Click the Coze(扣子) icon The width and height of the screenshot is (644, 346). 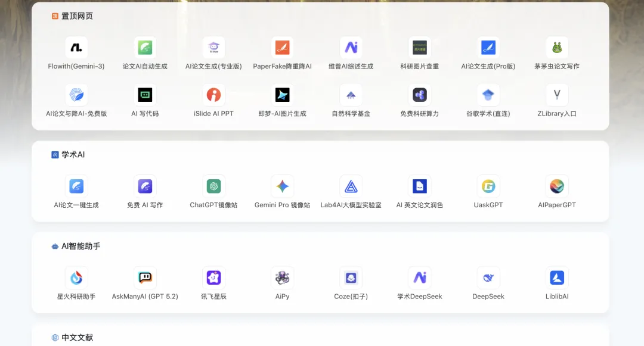coord(351,278)
